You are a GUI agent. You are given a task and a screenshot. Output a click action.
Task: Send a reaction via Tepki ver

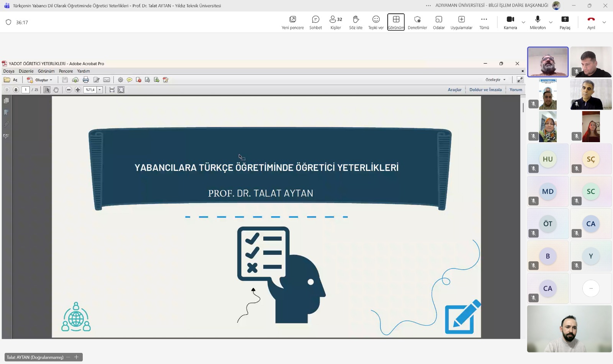(376, 22)
